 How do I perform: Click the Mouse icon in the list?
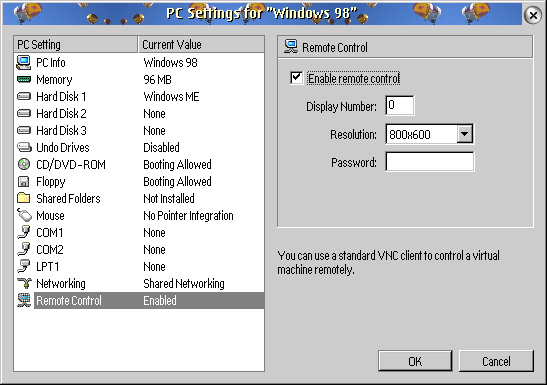(24, 215)
